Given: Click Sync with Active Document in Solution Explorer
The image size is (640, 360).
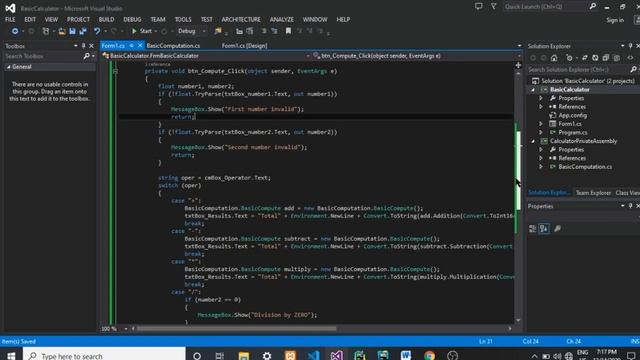Looking at the screenshot, I should pos(584,58).
